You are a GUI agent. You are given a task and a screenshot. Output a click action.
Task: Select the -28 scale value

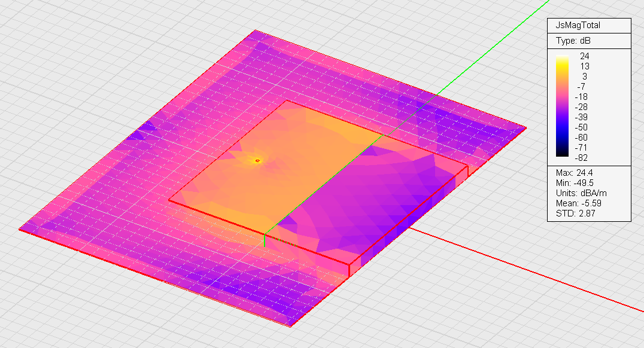tap(581, 107)
